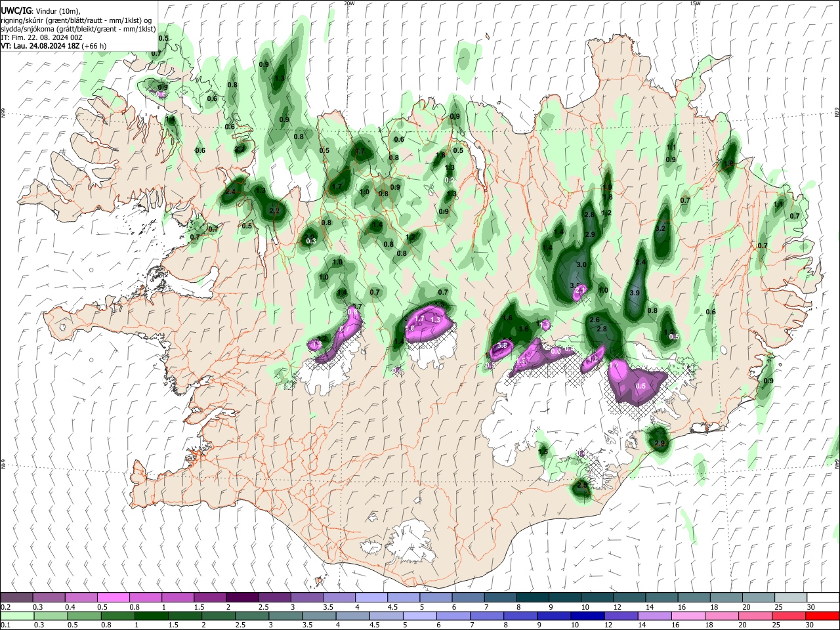Click rain scale swatch between 25 and 30
Screen dimensions: 840x630
point(789,616)
